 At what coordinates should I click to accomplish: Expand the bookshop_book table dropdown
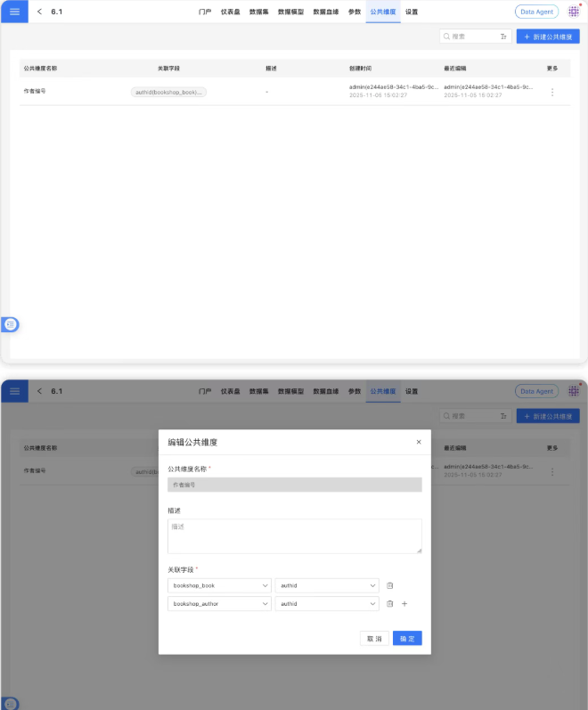coord(219,585)
